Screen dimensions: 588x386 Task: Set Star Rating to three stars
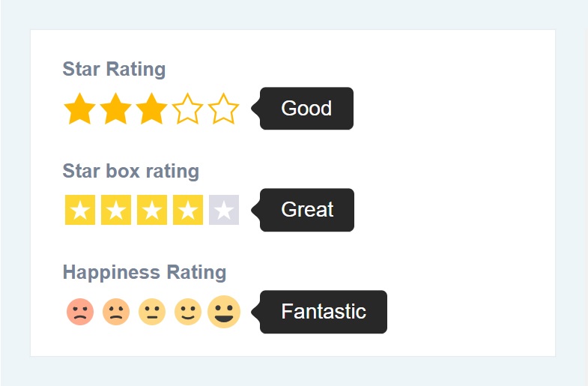(151, 109)
